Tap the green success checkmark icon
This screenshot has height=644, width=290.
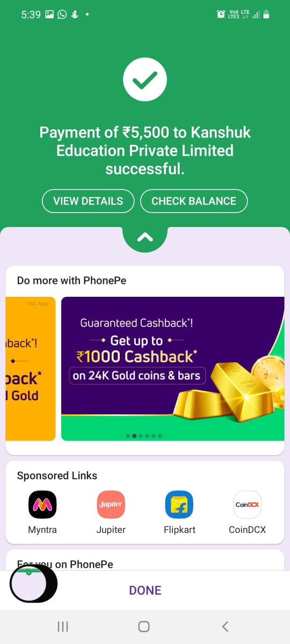tap(145, 80)
